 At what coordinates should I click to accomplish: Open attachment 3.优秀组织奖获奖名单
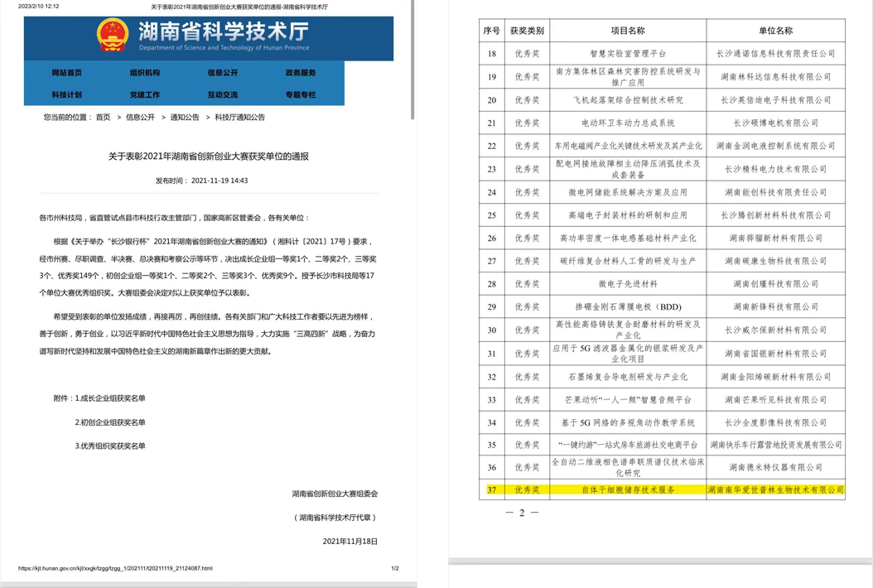110,446
